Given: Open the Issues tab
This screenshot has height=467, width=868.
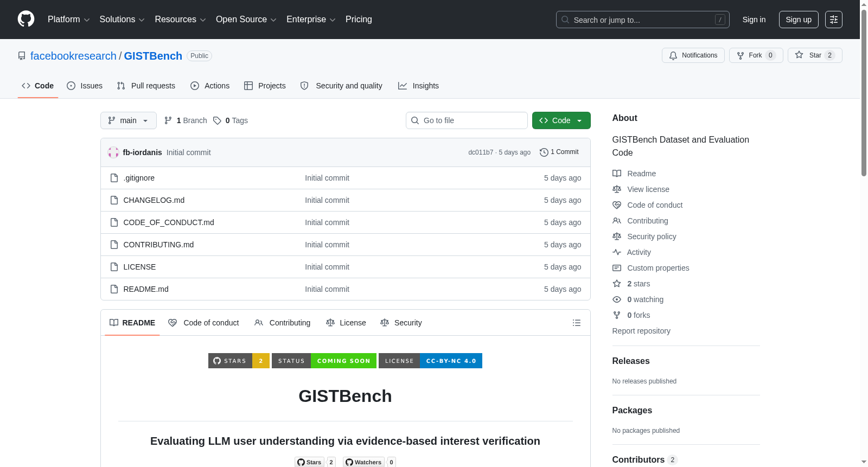Looking at the screenshot, I should (85, 86).
